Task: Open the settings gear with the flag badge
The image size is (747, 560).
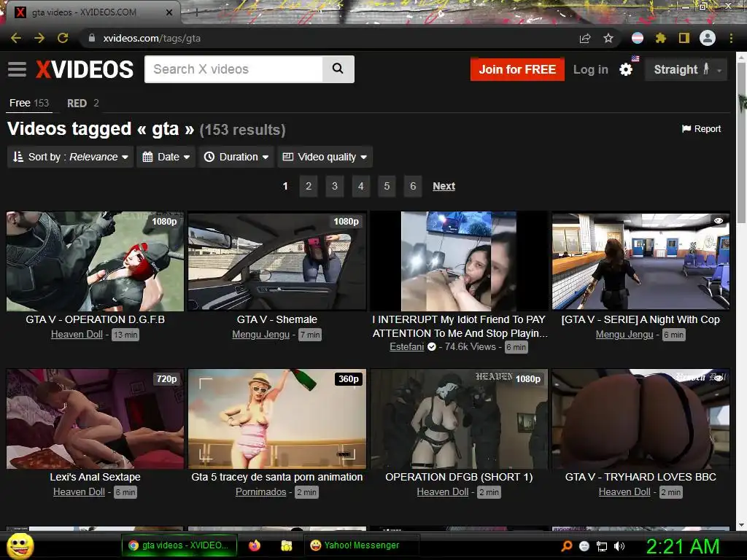Action: pyautogui.click(x=627, y=69)
